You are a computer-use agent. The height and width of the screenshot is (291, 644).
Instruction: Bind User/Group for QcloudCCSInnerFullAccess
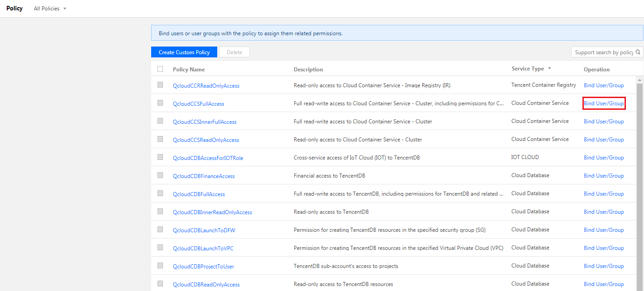pyautogui.click(x=604, y=122)
